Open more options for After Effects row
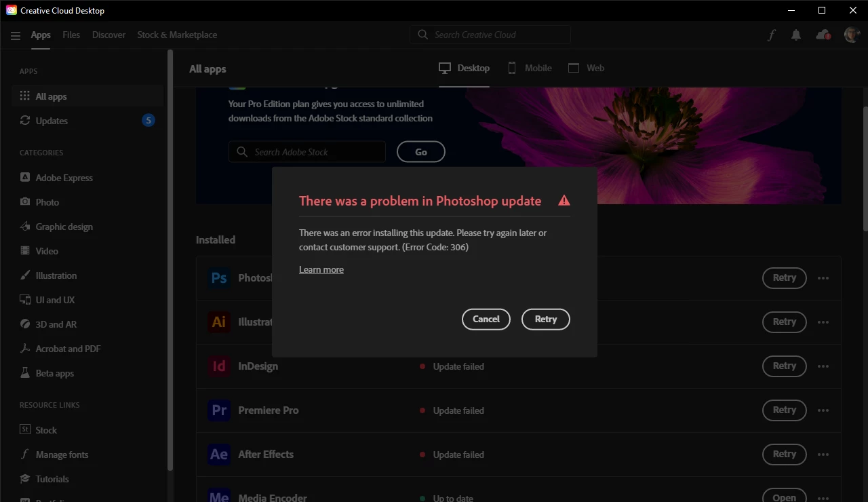Viewport: 868px width, 502px height. (x=823, y=455)
